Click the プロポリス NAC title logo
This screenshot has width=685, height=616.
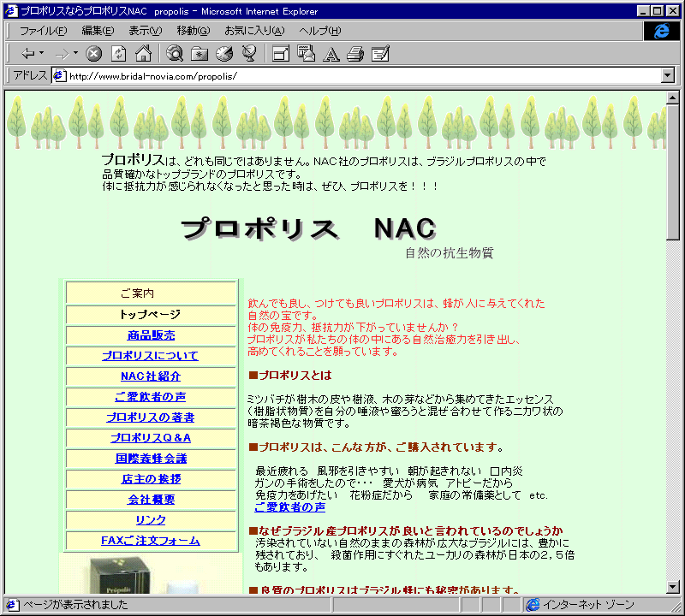(309, 228)
